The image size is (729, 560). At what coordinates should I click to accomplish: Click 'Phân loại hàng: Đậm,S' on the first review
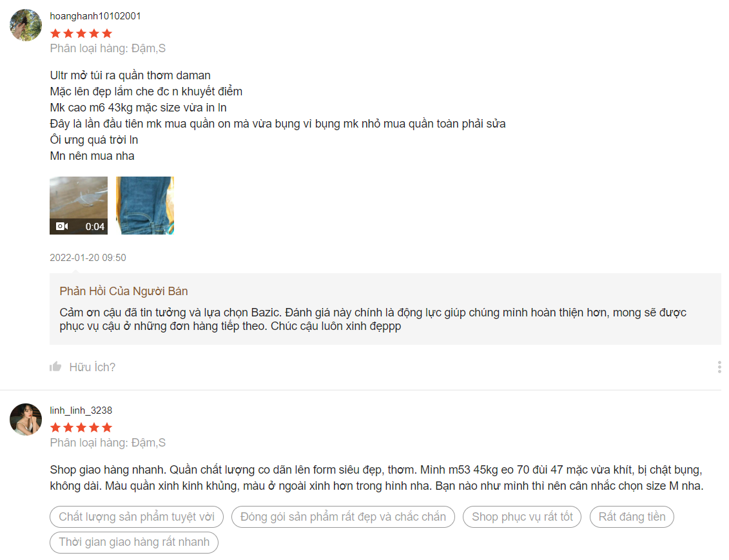tap(108, 48)
